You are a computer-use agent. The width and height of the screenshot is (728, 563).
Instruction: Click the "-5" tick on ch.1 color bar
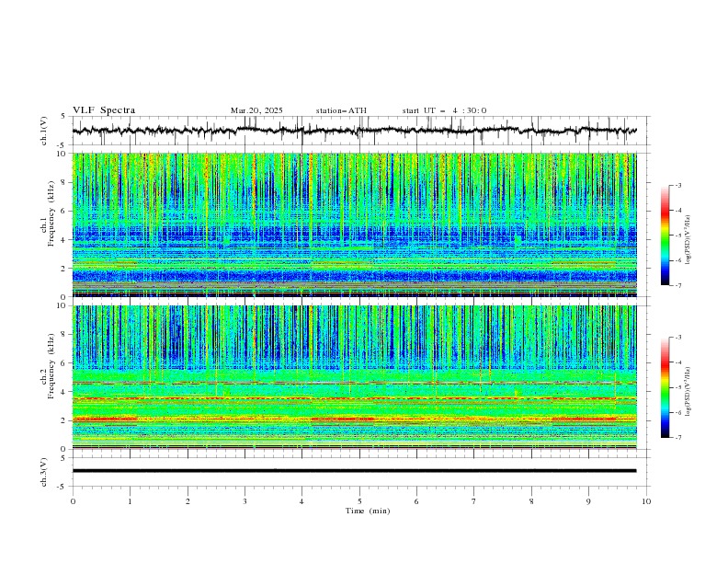pyautogui.click(x=677, y=236)
